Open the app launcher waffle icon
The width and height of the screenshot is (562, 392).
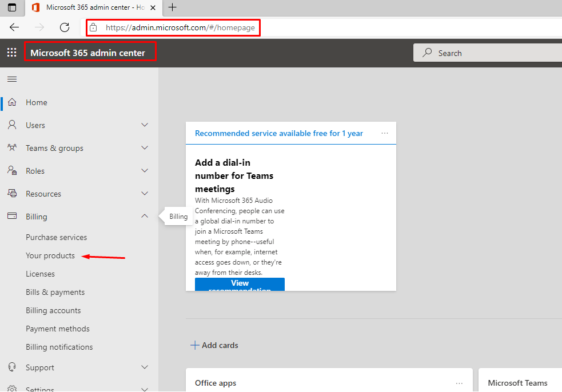pyautogui.click(x=11, y=53)
